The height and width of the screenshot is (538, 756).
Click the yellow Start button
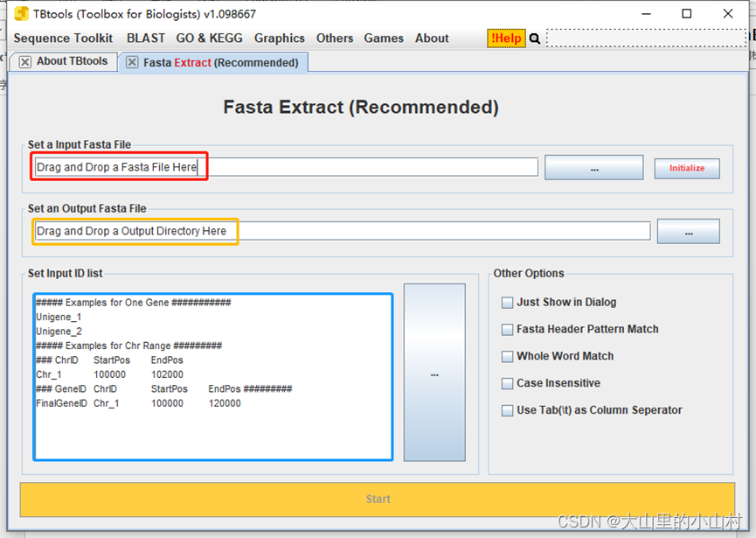[x=378, y=500]
